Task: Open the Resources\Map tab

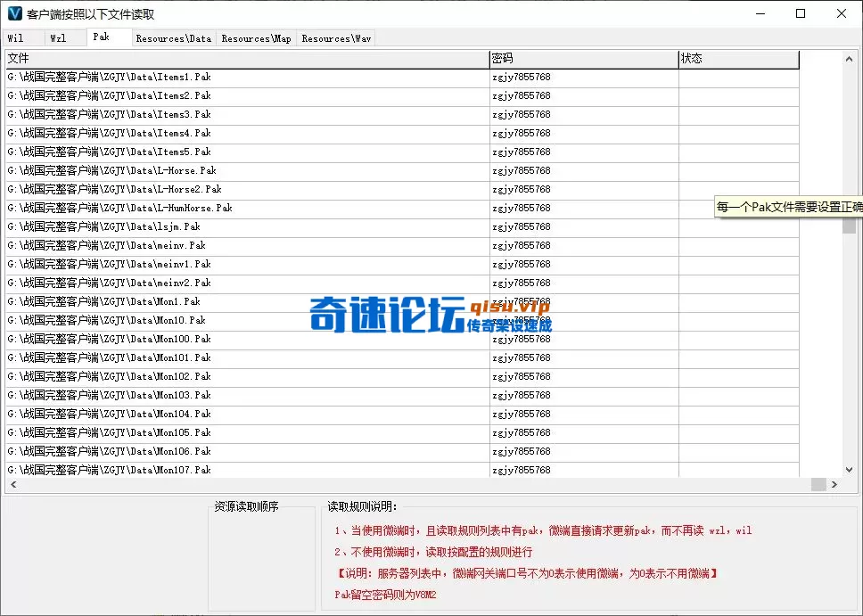Action: tap(257, 38)
